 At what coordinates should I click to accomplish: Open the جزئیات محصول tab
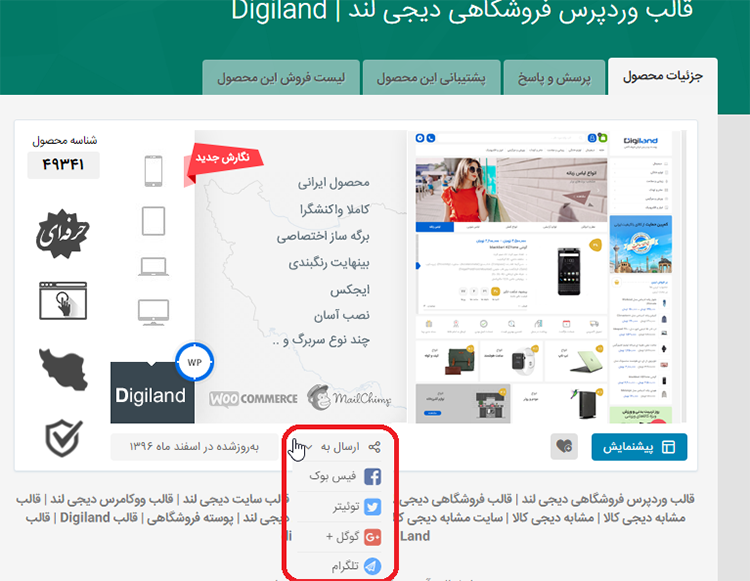[x=662, y=77]
